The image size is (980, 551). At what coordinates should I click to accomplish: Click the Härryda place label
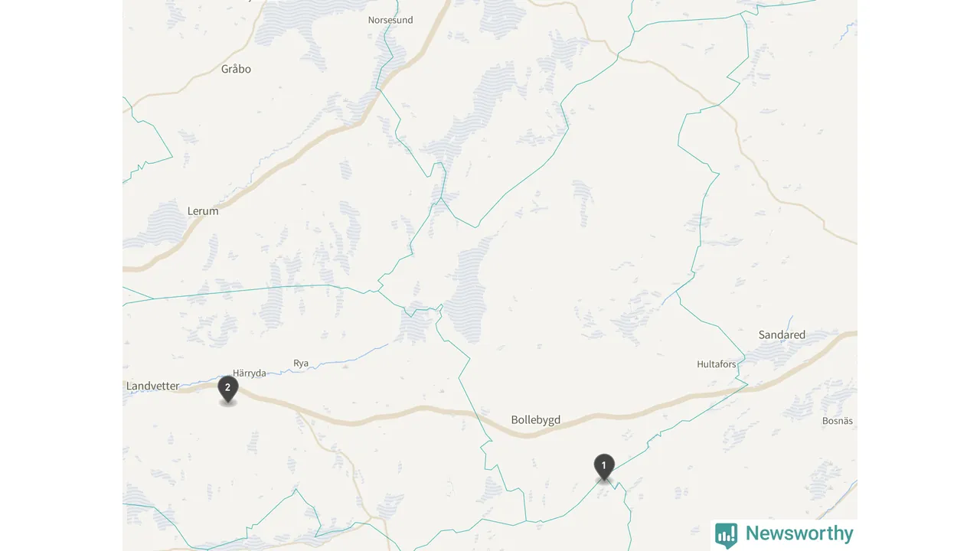point(250,373)
